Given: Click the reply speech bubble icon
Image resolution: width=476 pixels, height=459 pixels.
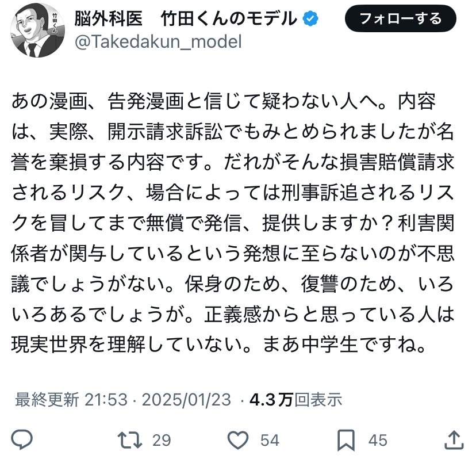Looking at the screenshot, I should [22, 440].
